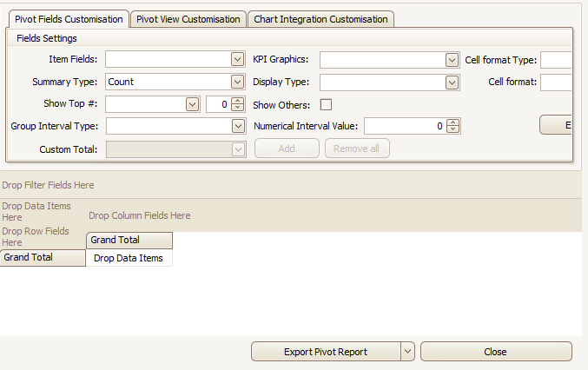
Task: Open Chart Integration Customisation tab
Action: (x=320, y=19)
